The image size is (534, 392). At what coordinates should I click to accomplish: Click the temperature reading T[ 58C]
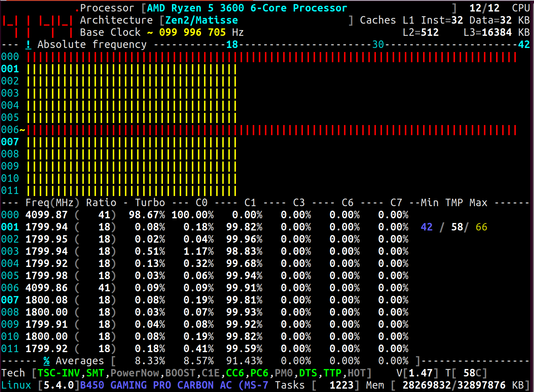[x=466, y=373]
